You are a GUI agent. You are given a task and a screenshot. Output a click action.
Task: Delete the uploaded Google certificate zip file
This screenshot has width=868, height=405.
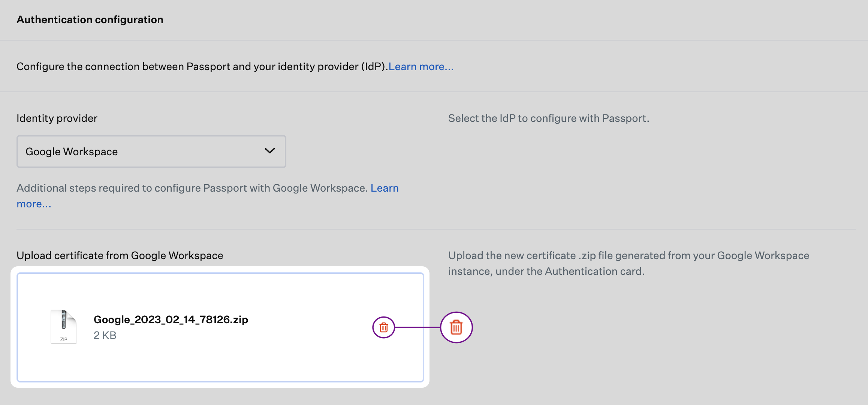[x=383, y=327]
